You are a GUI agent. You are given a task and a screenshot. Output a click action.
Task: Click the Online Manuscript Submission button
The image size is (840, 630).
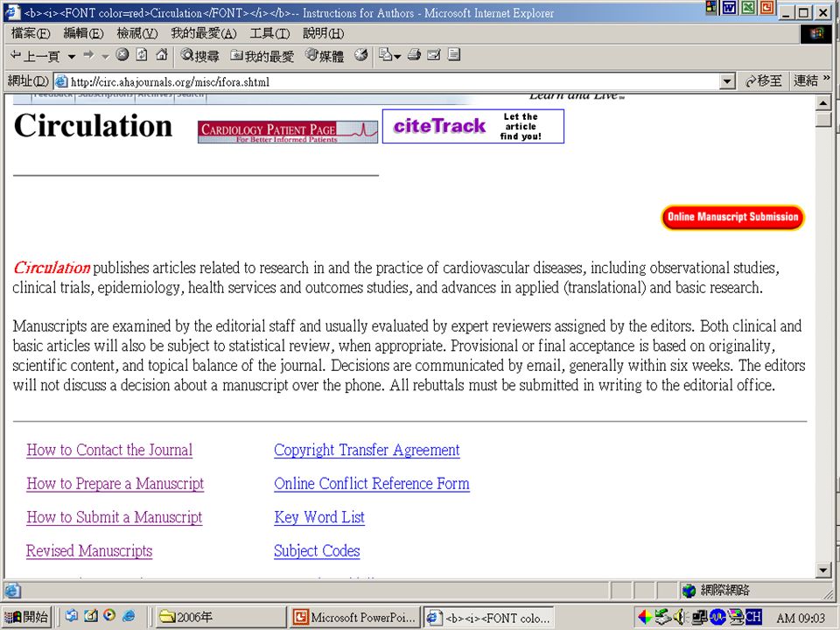pos(732,217)
